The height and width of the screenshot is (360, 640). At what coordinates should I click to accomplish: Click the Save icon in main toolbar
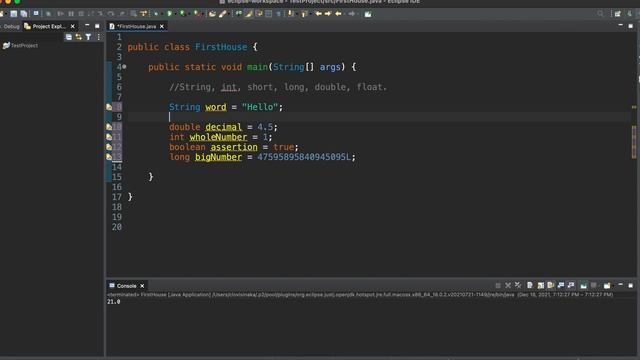(x=14, y=14)
